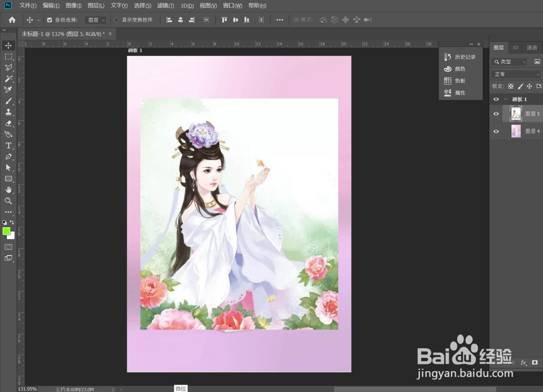Screen dimensions: 543x392
Task: Toggle Quick Mask mode
Action: 8,247
